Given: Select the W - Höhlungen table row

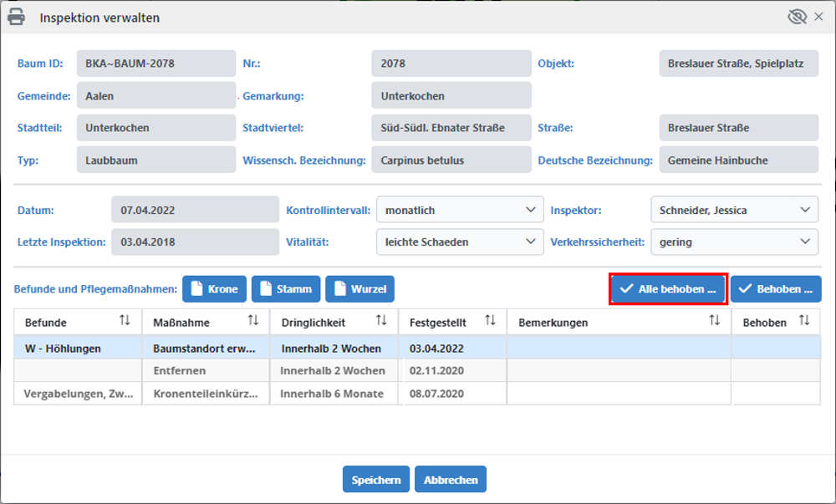Looking at the screenshot, I should [75, 349].
